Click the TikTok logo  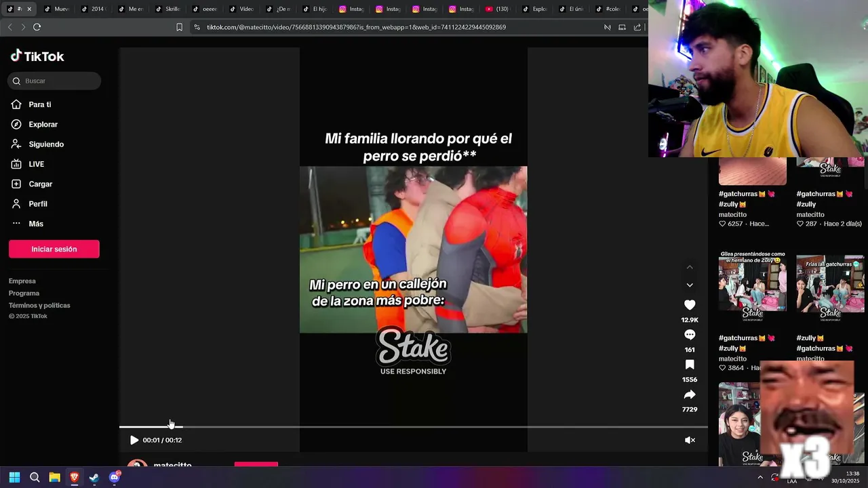(x=37, y=56)
